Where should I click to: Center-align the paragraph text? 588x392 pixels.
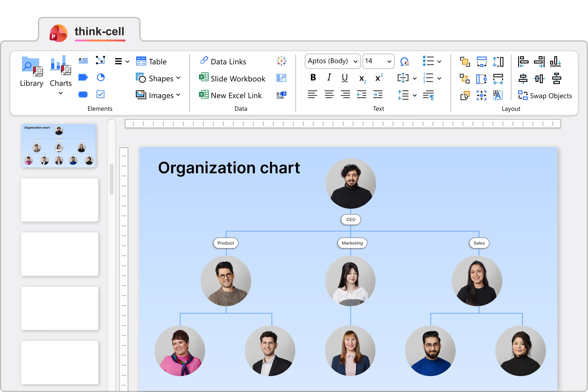(329, 95)
